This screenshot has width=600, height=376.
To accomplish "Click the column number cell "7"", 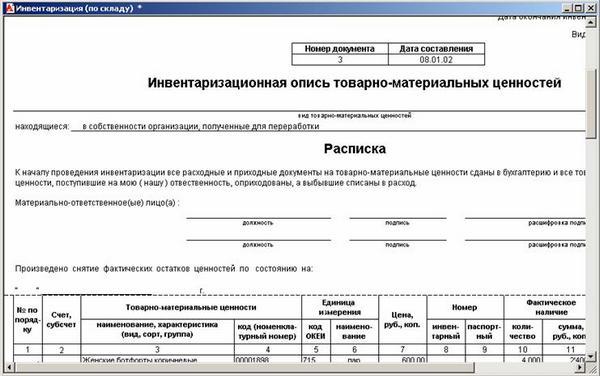I will pos(402,349).
